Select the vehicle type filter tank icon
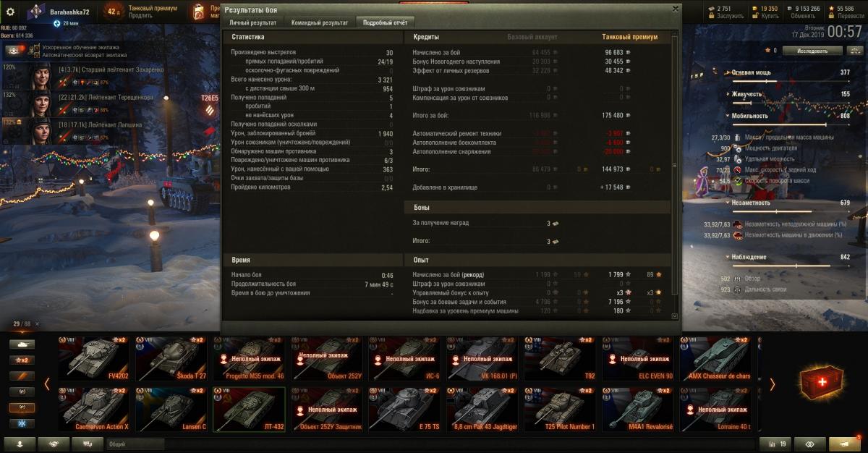The width and height of the screenshot is (868, 453). pos(22,344)
